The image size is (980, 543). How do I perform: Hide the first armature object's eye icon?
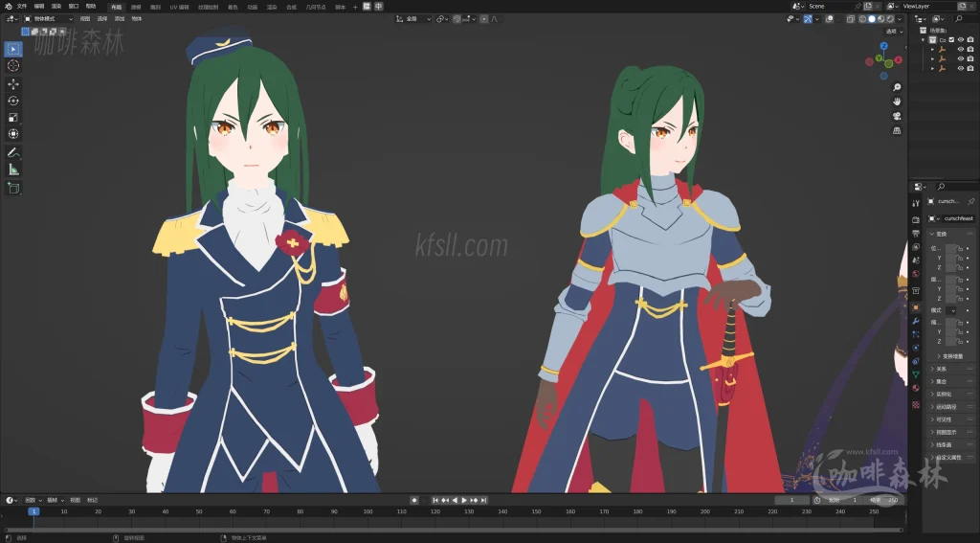tap(961, 50)
